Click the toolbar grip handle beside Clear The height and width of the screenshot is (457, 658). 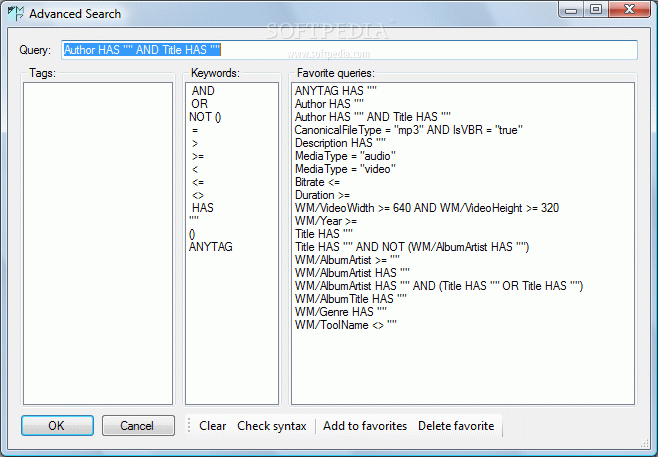(x=189, y=426)
